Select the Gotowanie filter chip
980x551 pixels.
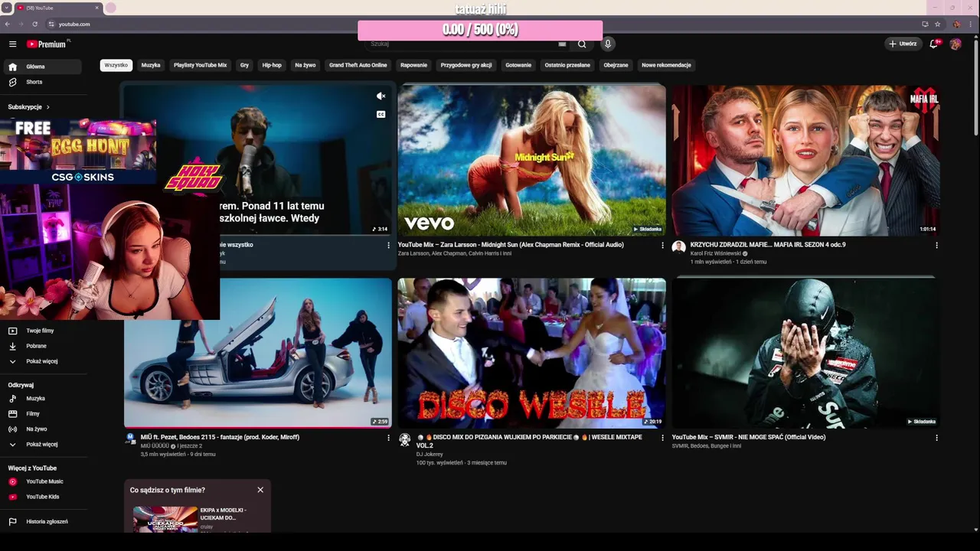pyautogui.click(x=518, y=66)
